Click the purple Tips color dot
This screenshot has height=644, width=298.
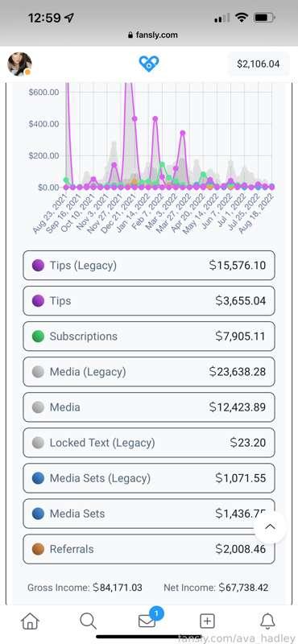[38, 300]
